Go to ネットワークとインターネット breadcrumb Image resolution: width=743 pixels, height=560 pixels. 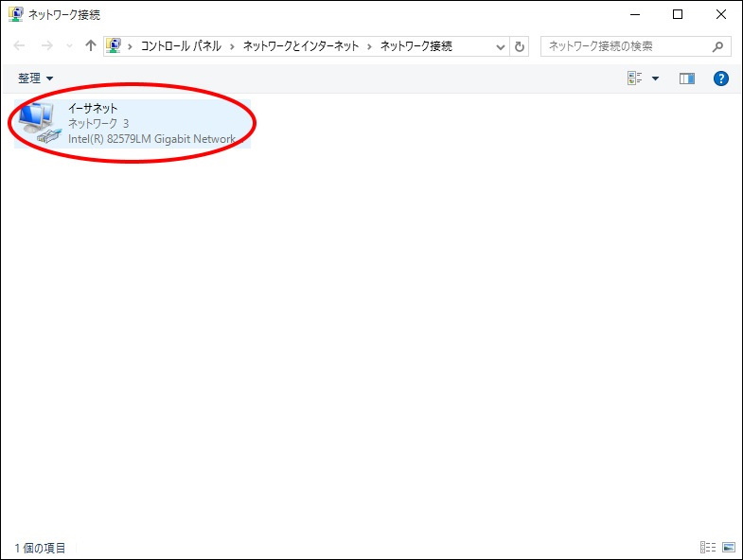pos(302,46)
